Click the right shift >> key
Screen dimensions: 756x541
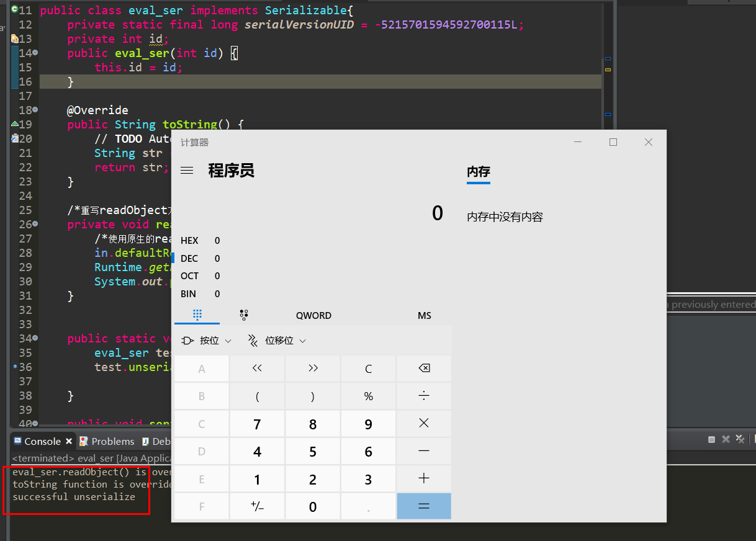tap(313, 369)
